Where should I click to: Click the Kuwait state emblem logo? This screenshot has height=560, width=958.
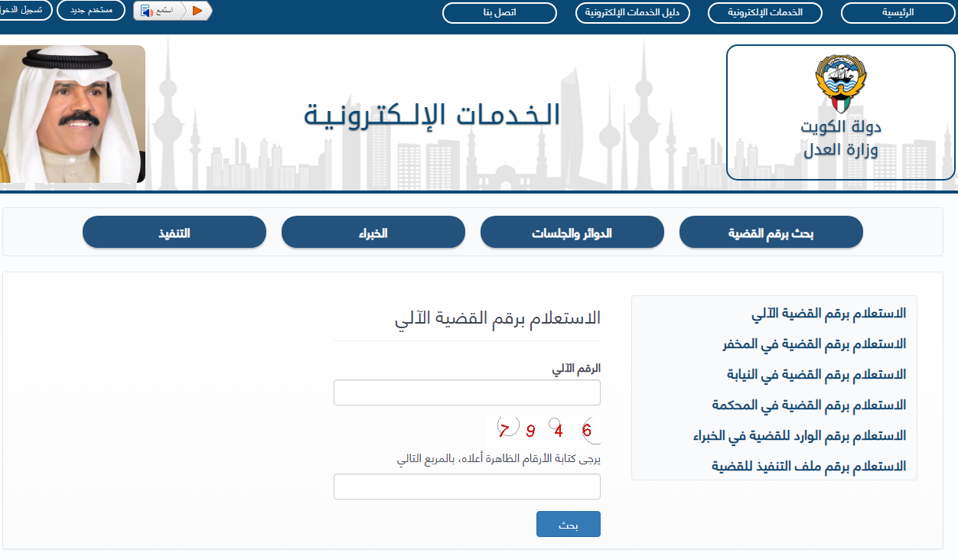tap(841, 83)
